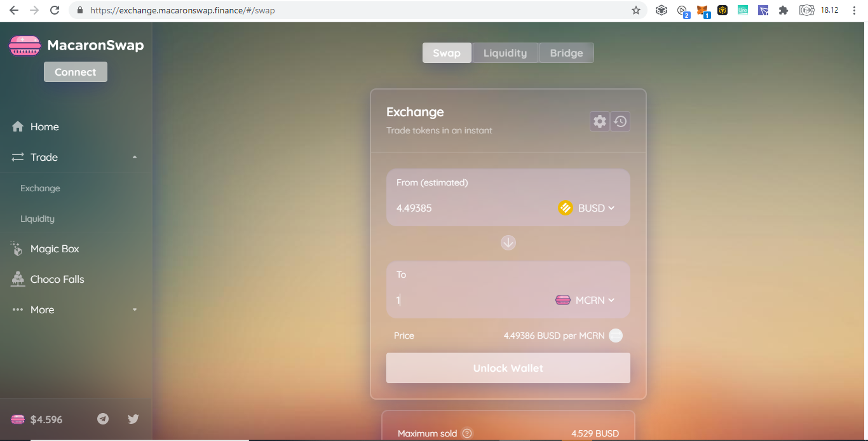Click the From amount field 4.49385

tap(470, 208)
